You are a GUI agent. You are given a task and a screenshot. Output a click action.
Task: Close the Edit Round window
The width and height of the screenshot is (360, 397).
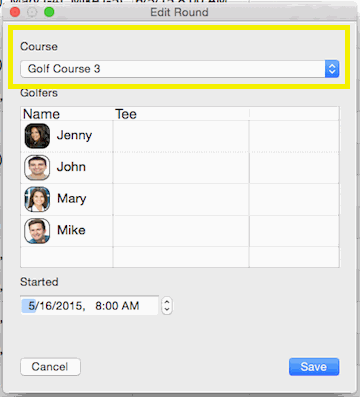tap(15, 12)
